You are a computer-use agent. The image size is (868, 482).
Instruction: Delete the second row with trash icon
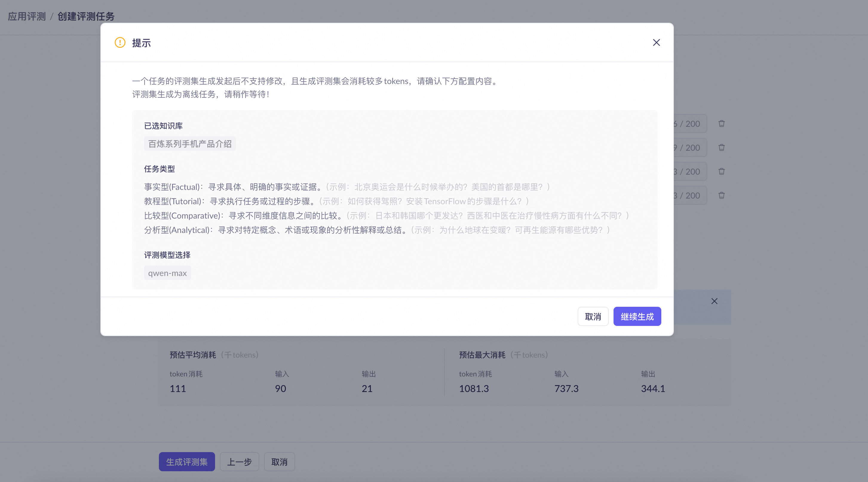tap(721, 147)
